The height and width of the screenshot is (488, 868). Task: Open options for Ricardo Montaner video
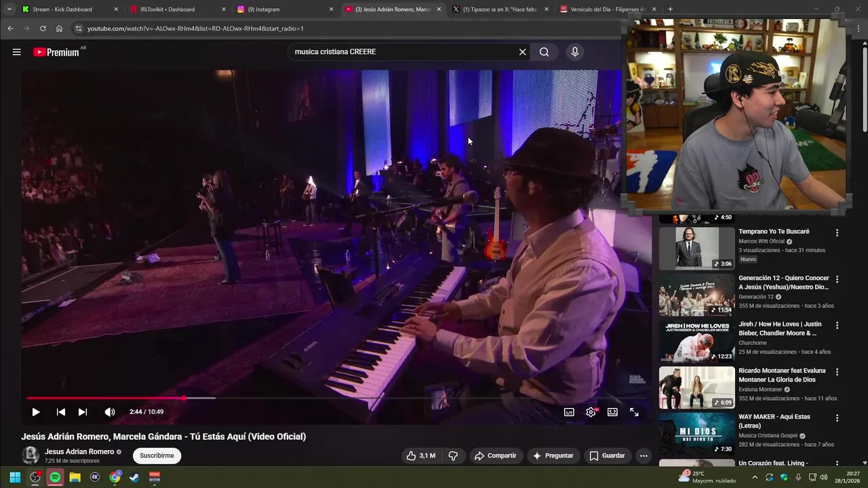point(837,371)
